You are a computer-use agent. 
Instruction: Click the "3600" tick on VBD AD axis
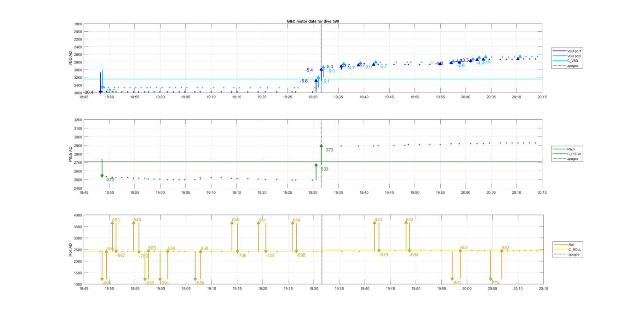(78, 93)
